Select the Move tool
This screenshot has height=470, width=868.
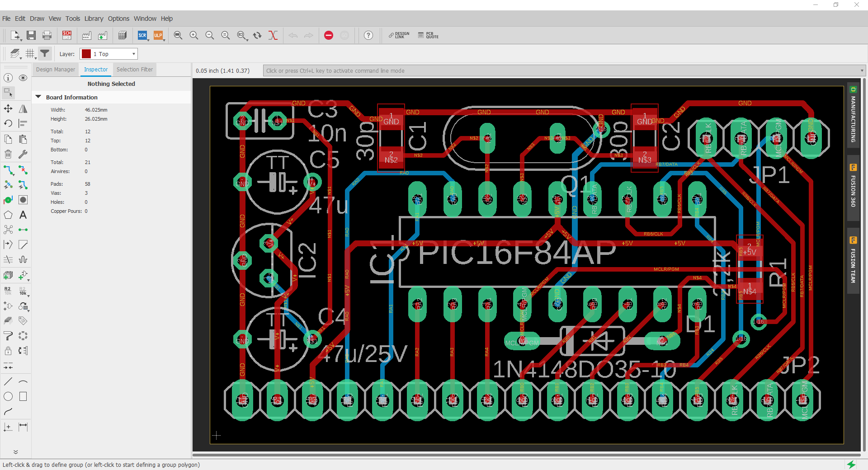pyautogui.click(x=8, y=108)
